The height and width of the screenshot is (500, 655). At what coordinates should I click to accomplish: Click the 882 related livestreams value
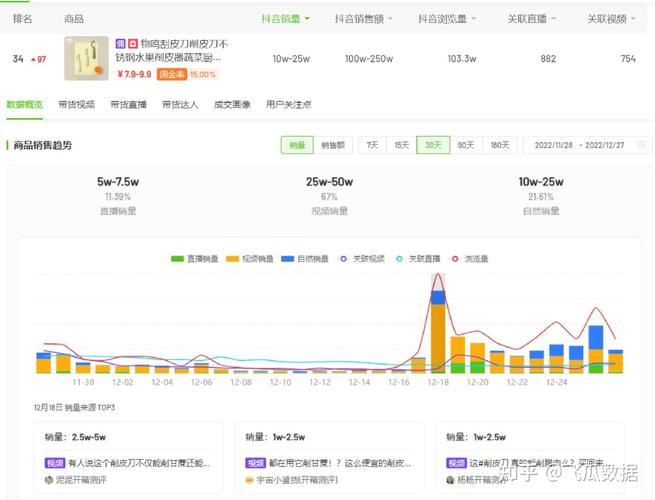(548, 59)
